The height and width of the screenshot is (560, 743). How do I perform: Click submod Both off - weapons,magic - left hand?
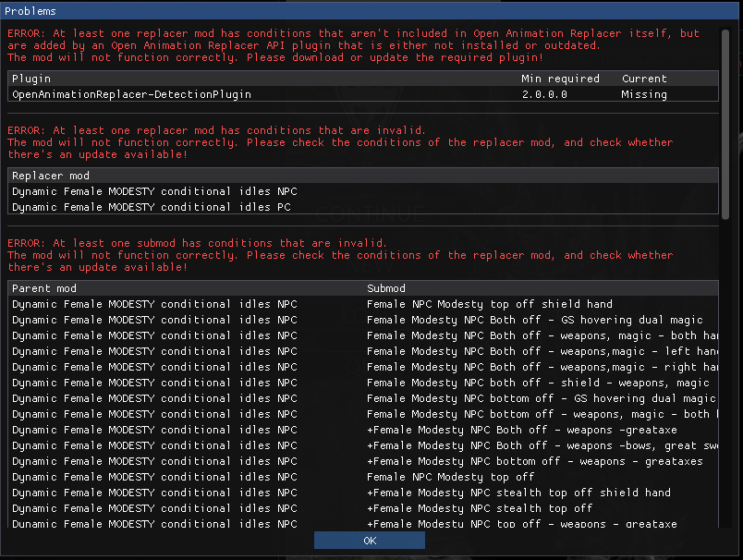[542, 351]
